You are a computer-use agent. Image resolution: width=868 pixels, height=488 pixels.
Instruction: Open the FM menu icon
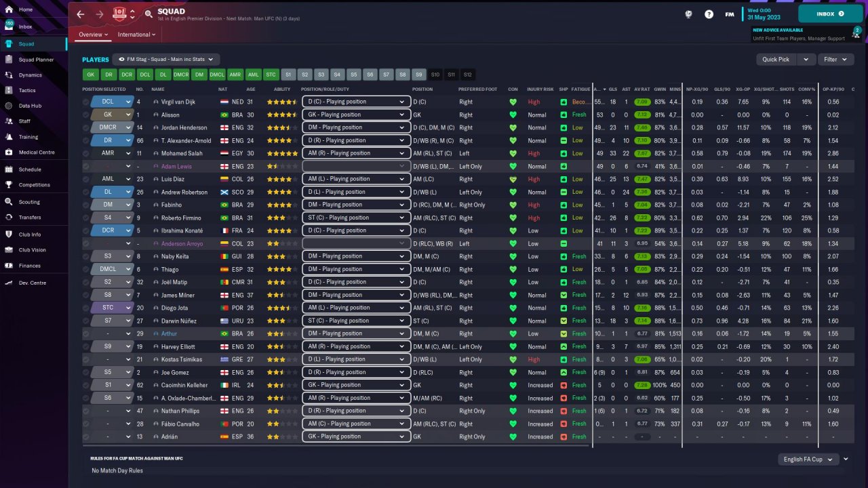730,14
